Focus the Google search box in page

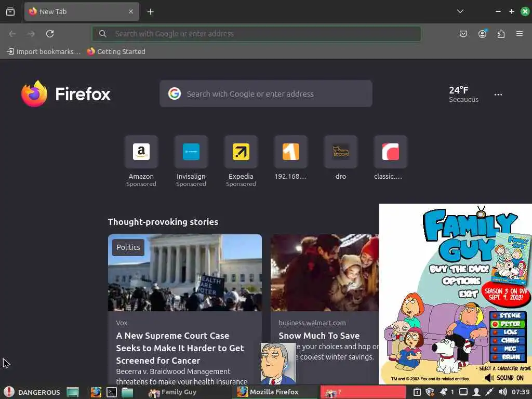tap(265, 94)
